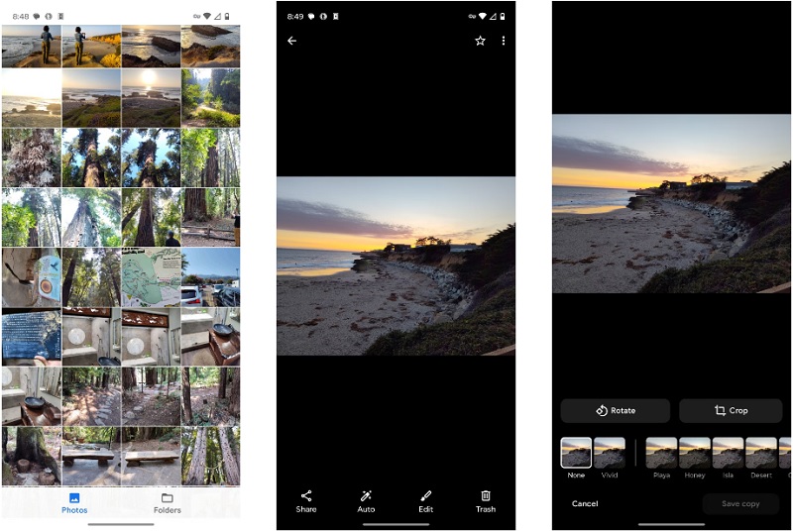Select the Desert filter
The width and height of the screenshot is (793, 532).
(761, 458)
